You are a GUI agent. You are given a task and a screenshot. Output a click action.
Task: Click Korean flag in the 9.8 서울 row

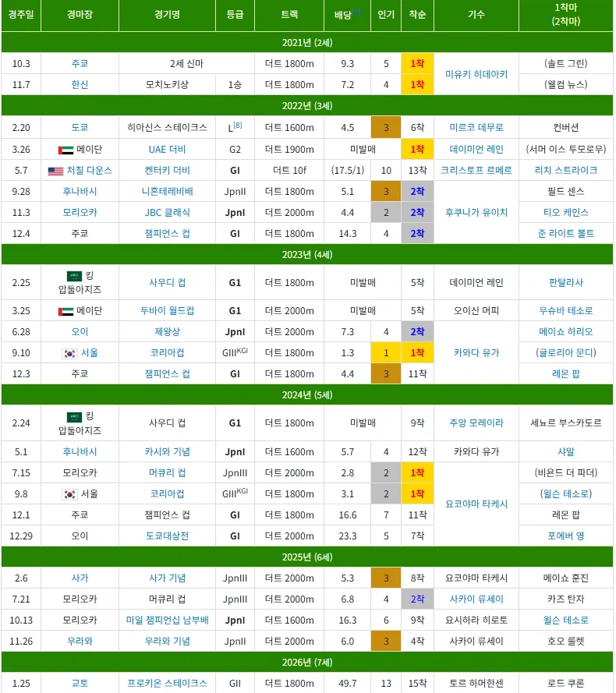coord(69,493)
